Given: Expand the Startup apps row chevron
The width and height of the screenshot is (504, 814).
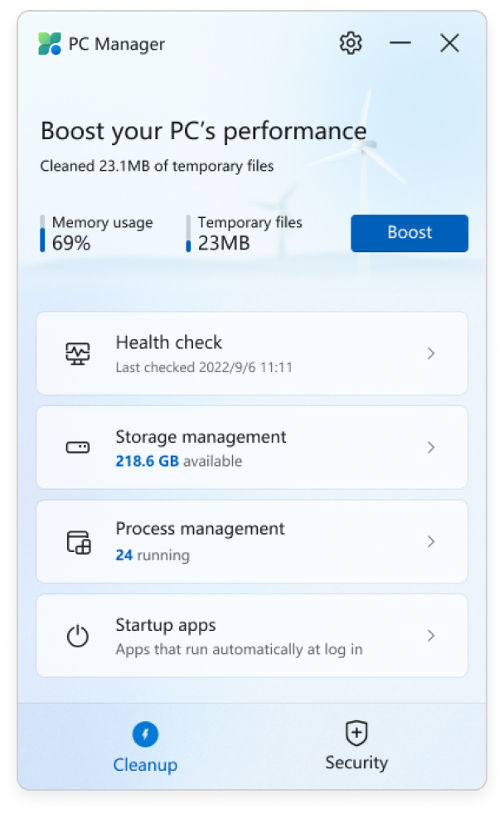Looking at the screenshot, I should (431, 636).
